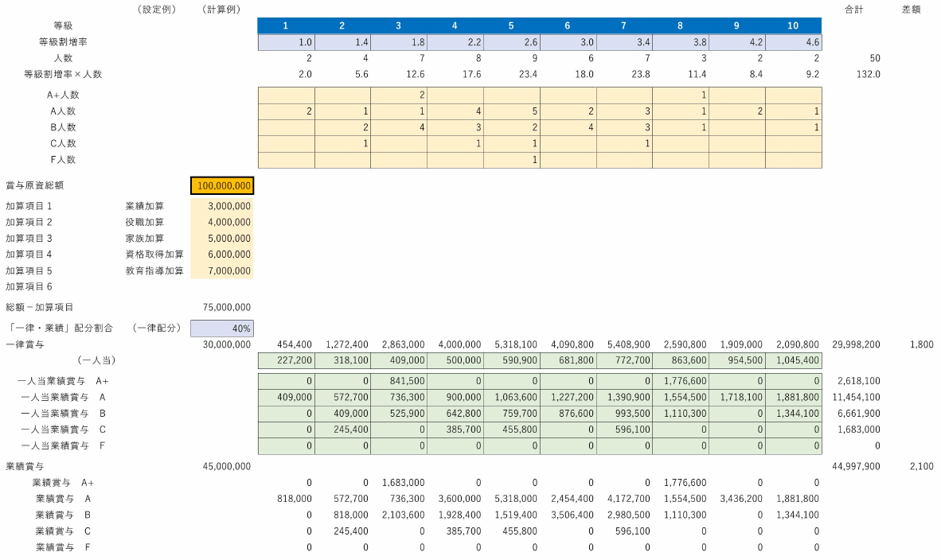Select the 業績賞与 total 45,000,000 cell

tap(228, 466)
